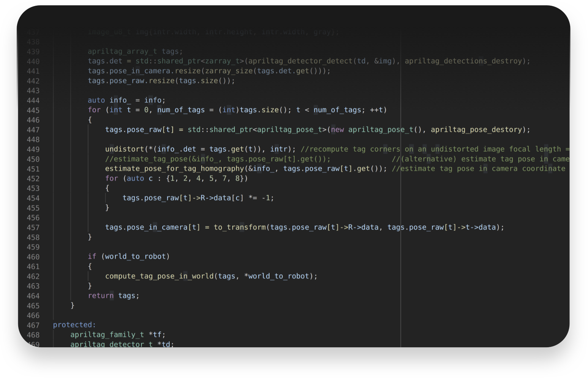Click the apriltag_pose_destory argument on line 447

click(x=477, y=129)
